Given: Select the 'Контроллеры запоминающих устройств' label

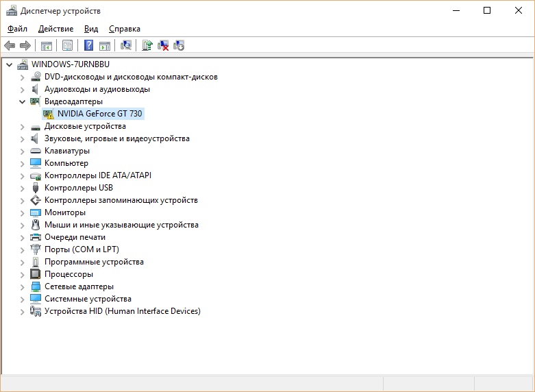Looking at the screenshot, I should pos(121,199).
